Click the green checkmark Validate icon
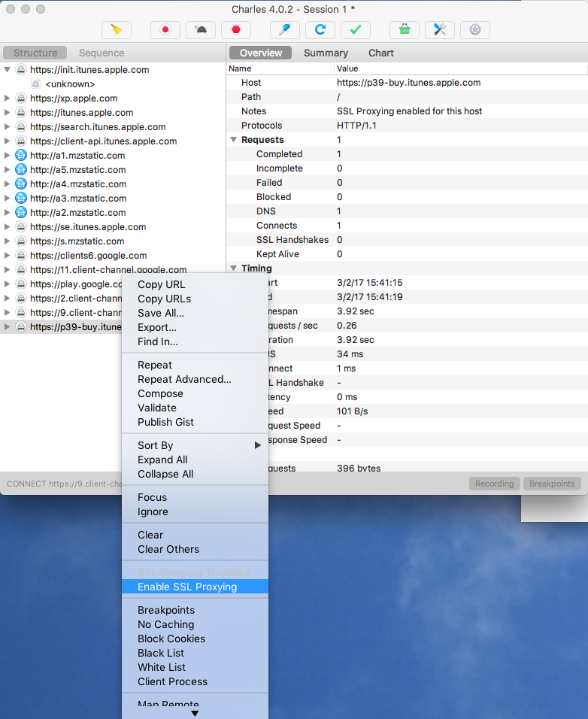Viewport: 588px width, 719px height. tap(356, 30)
